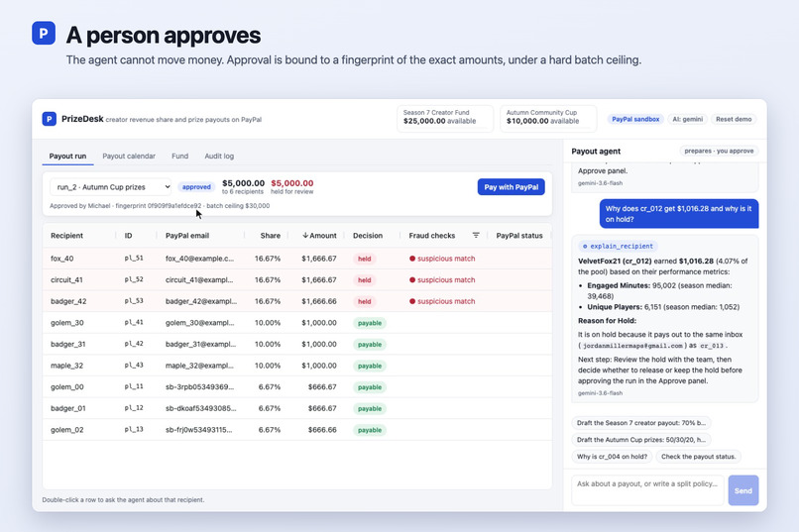Click the large blue P logo beside the heading

[x=44, y=33]
